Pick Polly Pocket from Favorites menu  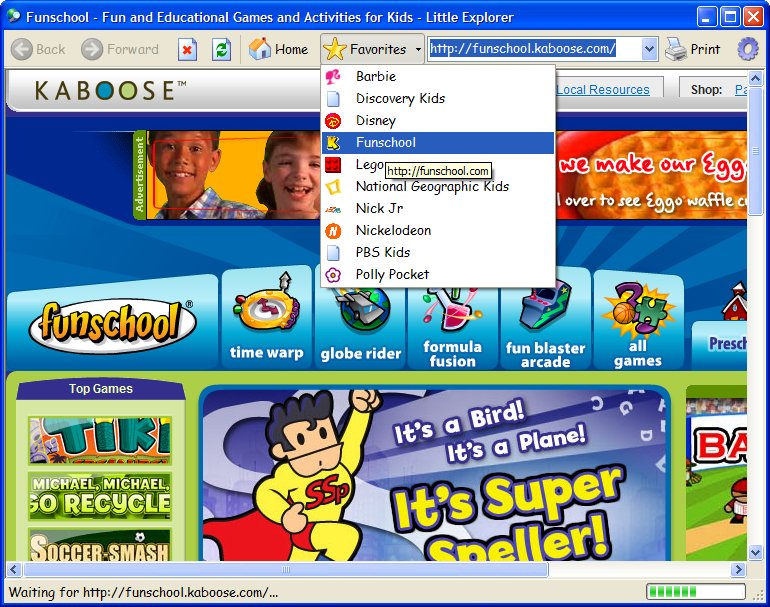392,274
